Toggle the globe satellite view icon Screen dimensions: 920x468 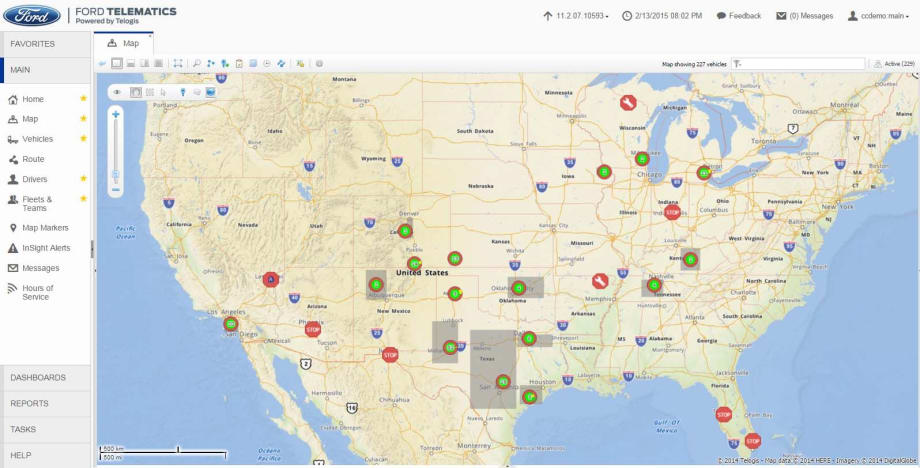pos(211,92)
